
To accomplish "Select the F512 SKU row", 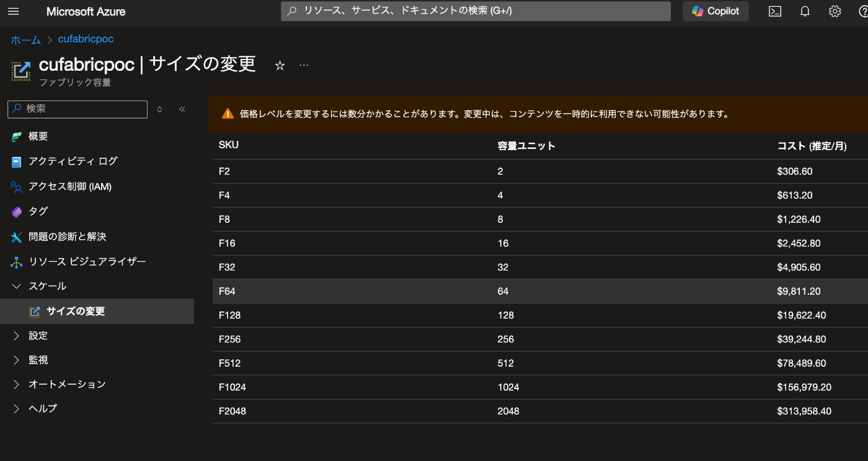I will (540, 364).
